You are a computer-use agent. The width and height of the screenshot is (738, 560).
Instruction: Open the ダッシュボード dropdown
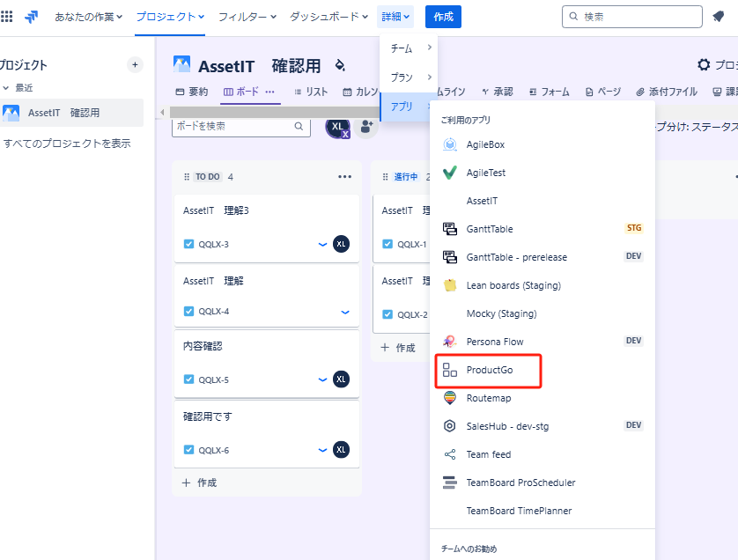[328, 17]
